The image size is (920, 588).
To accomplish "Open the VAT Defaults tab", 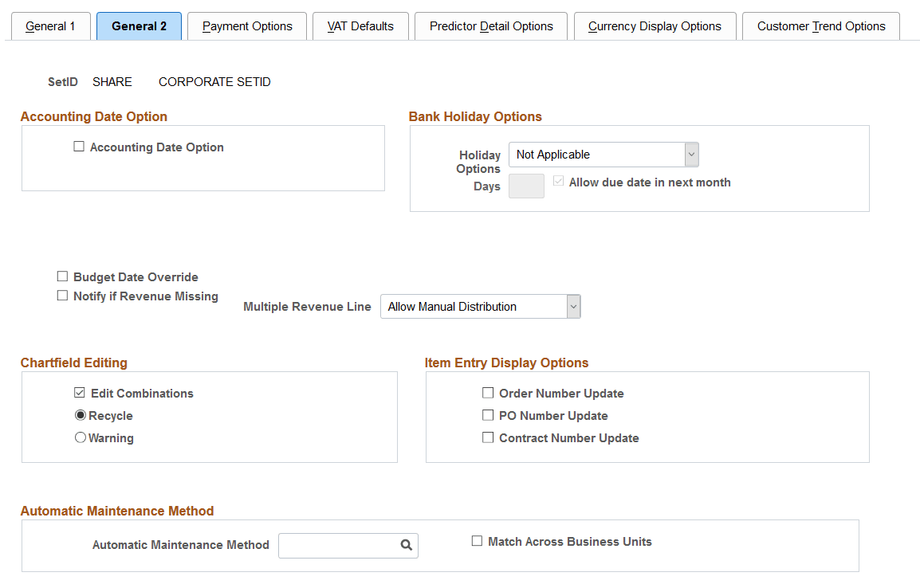I will [360, 25].
